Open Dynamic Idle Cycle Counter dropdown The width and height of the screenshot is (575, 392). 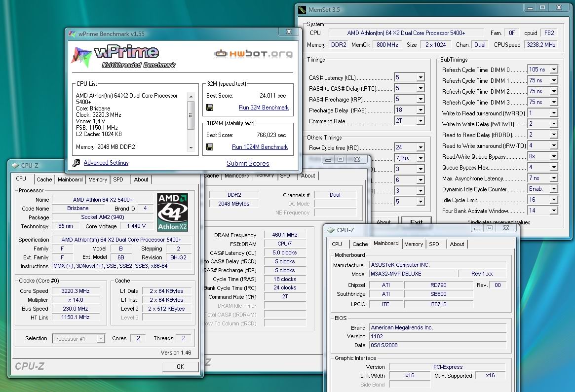[554, 189]
